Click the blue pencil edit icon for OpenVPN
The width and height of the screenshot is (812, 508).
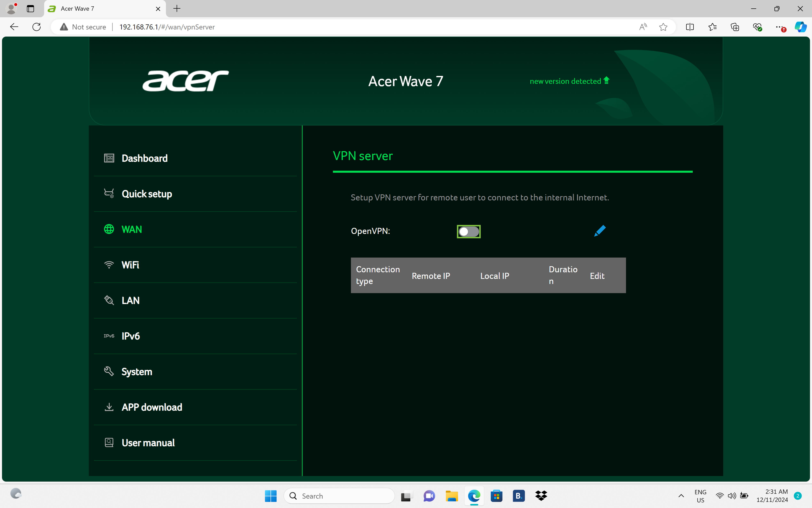tap(600, 231)
